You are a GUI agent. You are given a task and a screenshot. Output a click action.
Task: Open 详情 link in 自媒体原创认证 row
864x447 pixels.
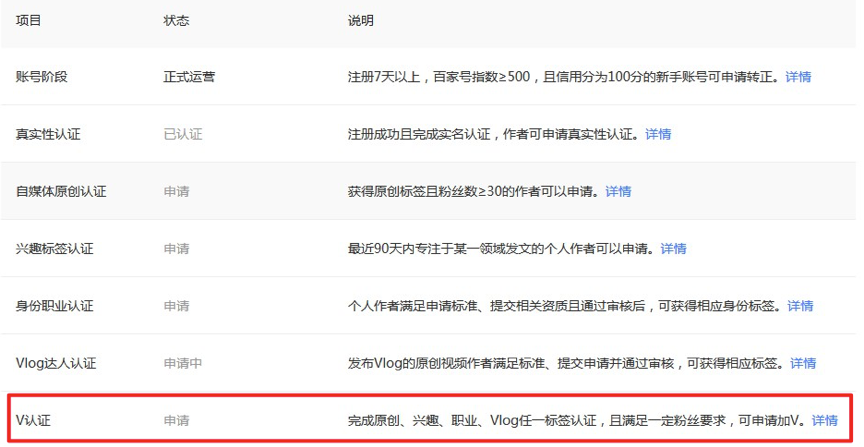point(618,191)
